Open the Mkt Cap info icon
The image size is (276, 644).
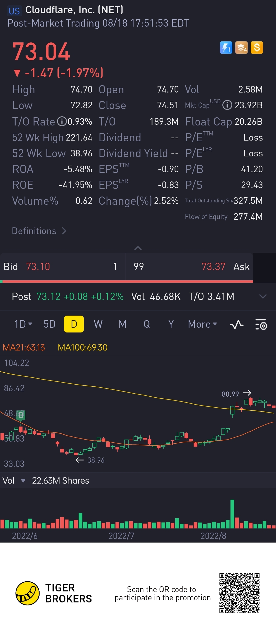tap(227, 105)
